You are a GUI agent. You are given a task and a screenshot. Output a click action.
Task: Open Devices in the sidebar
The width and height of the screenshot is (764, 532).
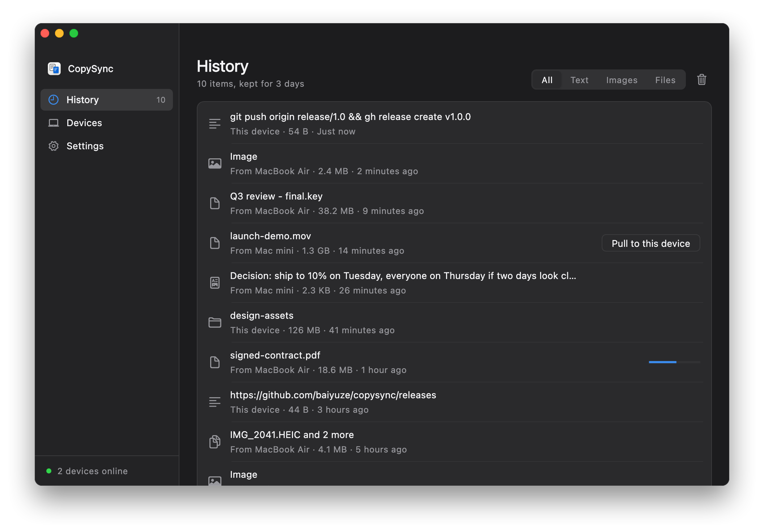pyautogui.click(x=107, y=123)
